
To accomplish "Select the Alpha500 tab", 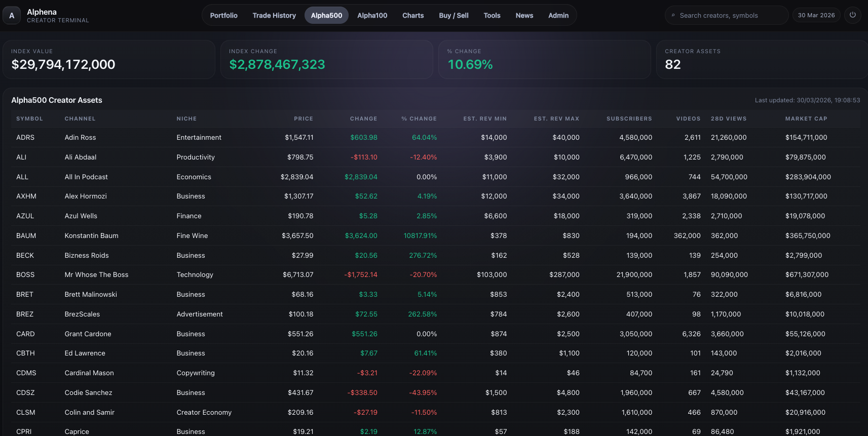I will (x=327, y=15).
